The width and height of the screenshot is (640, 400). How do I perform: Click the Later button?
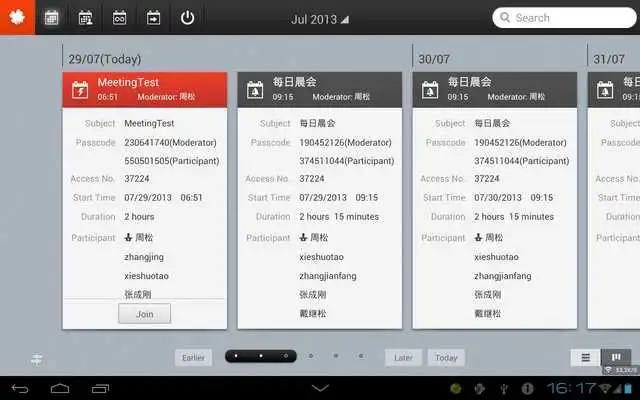pyautogui.click(x=402, y=358)
